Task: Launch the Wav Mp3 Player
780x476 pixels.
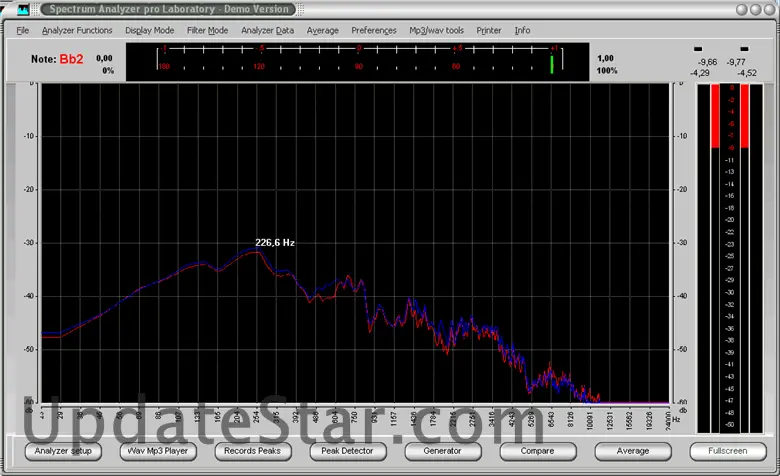Action: pyautogui.click(x=156, y=451)
